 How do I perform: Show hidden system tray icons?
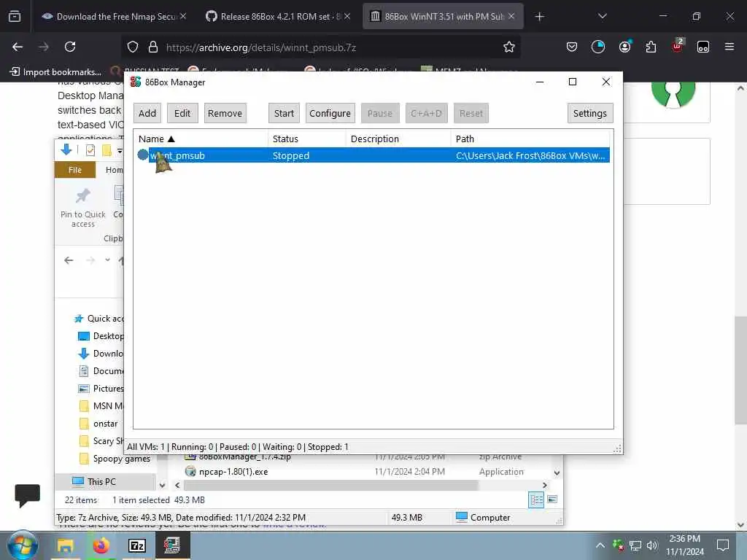click(x=600, y=545)
